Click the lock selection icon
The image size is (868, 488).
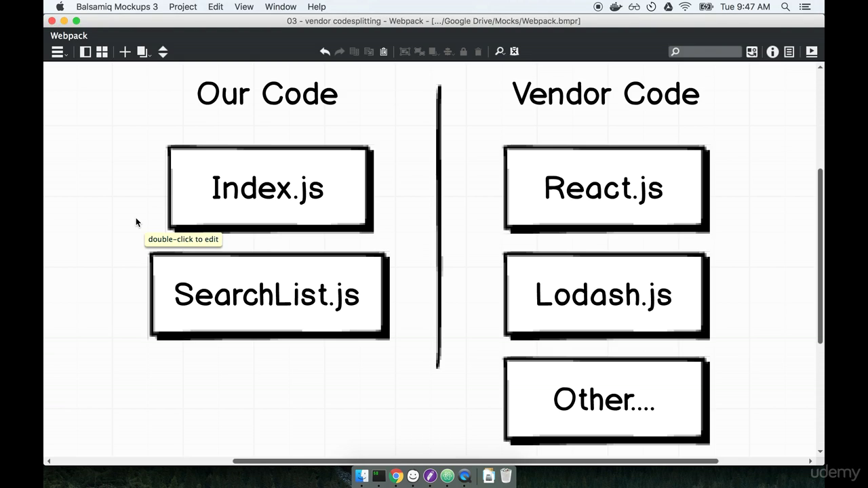coord(464,52)
